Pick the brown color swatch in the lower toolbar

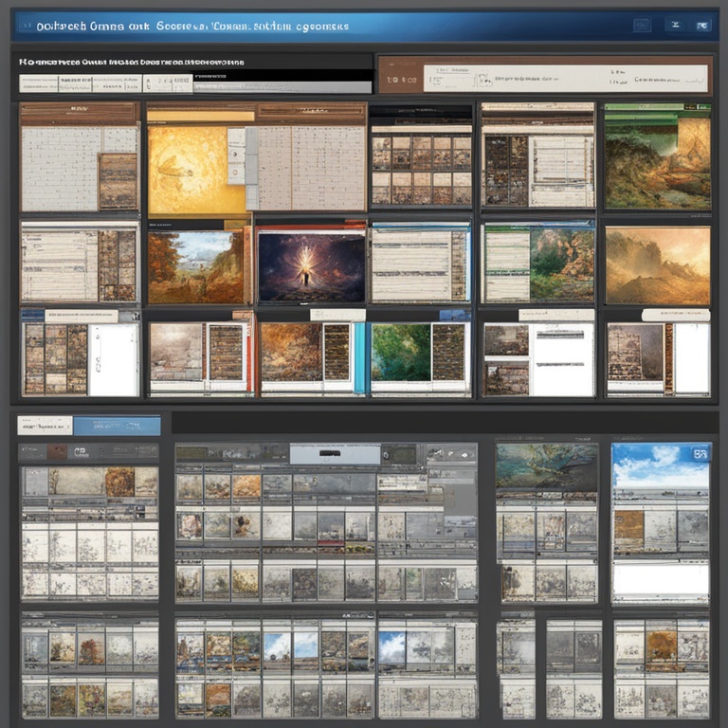click(x=58, y=452)
